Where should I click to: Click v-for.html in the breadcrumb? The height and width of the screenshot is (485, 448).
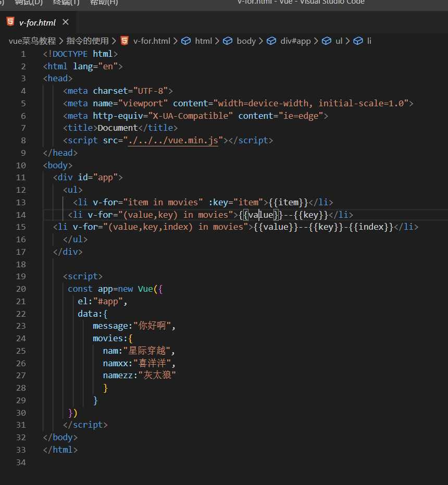(152, 41)
